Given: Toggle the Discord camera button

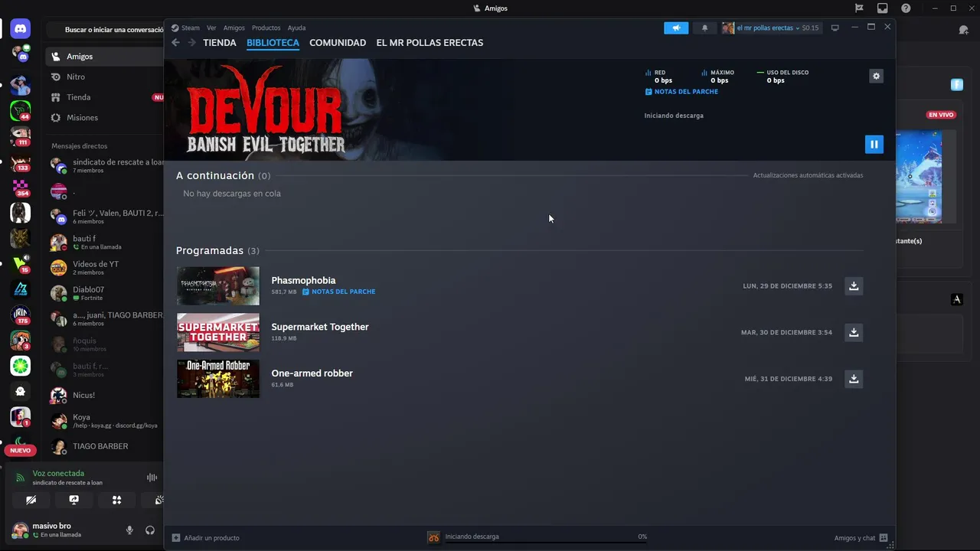Looking at the screenshot, I should point(31,500).
